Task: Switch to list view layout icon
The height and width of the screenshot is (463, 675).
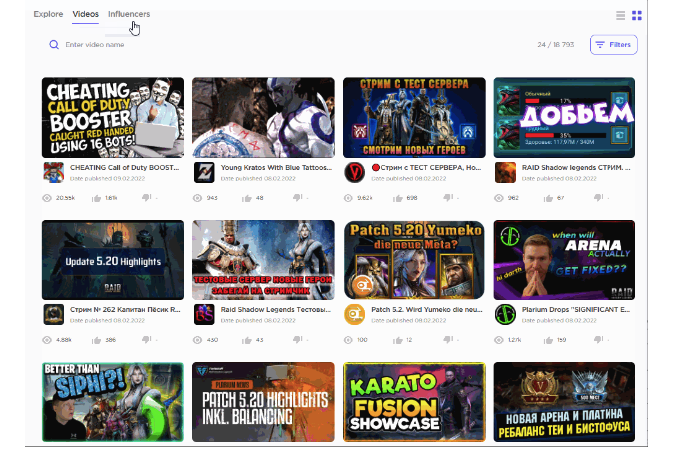Action: coord(620,16)
